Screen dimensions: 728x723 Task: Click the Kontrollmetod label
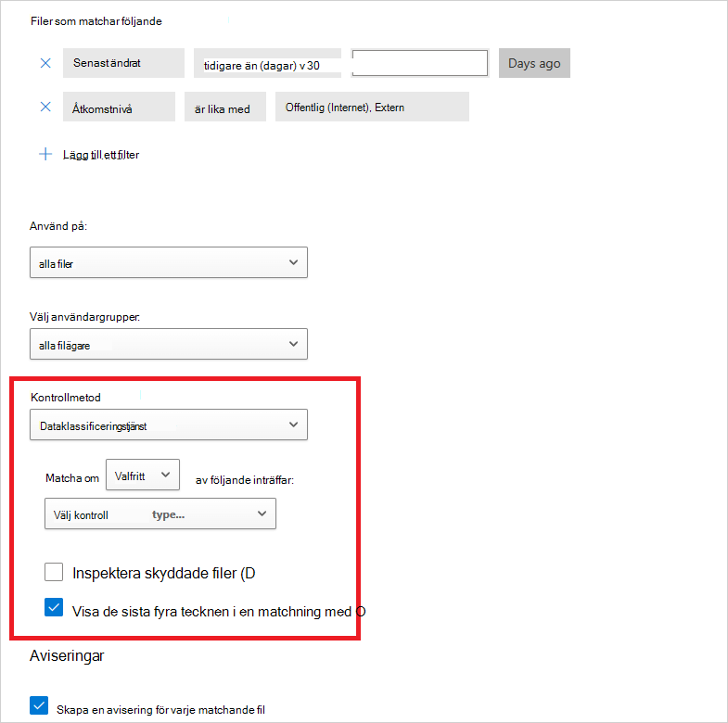pos(66,398)
